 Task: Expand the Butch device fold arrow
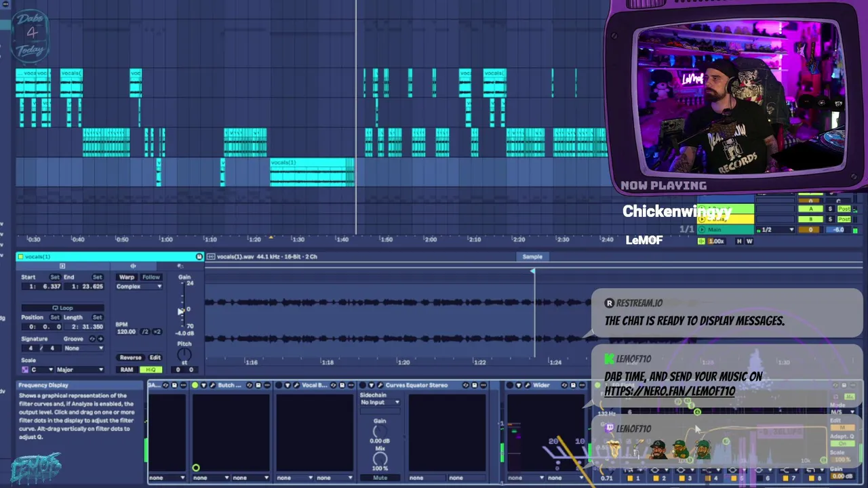(203, 385)
